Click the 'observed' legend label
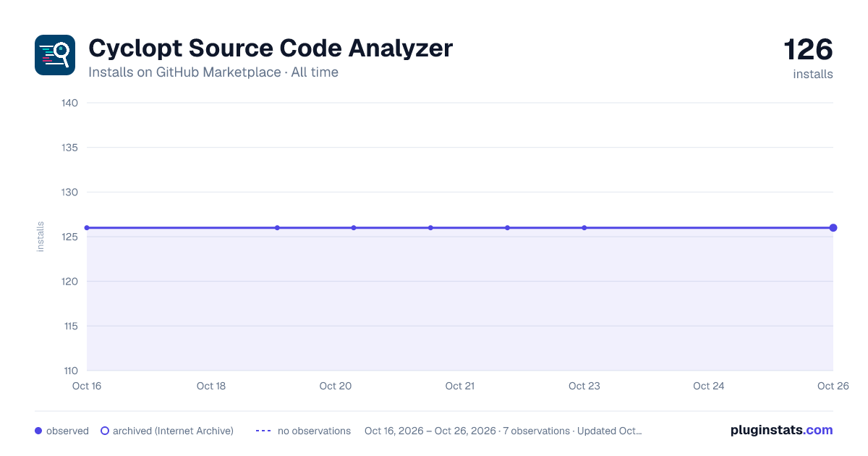Image resolution: width=868 pixels, height=456 pixels. (x=67, y=431)
